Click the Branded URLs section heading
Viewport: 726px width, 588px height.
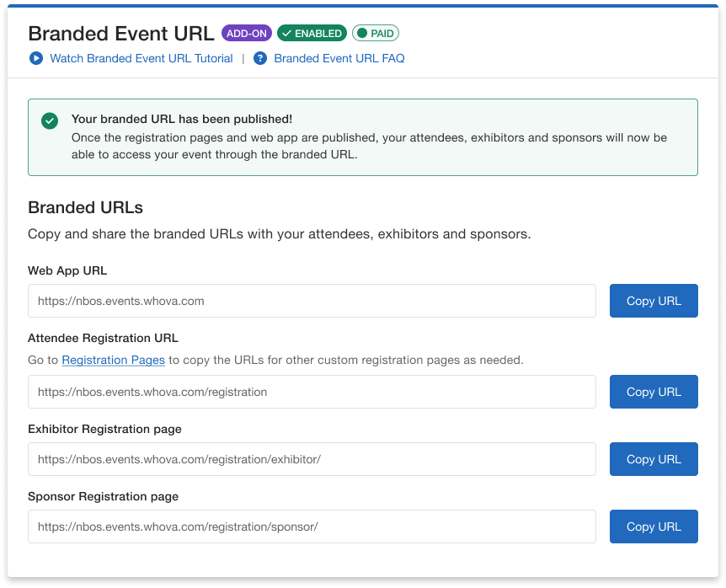click(x=85, y=207)
